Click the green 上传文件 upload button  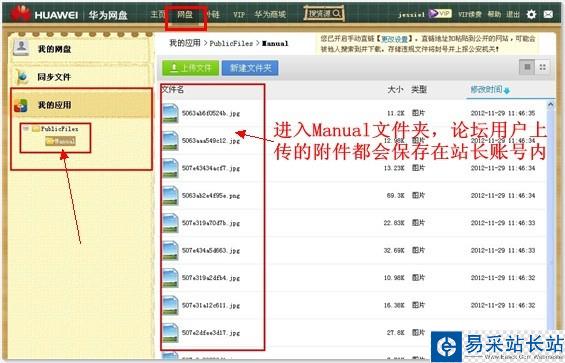click(190, 68)
